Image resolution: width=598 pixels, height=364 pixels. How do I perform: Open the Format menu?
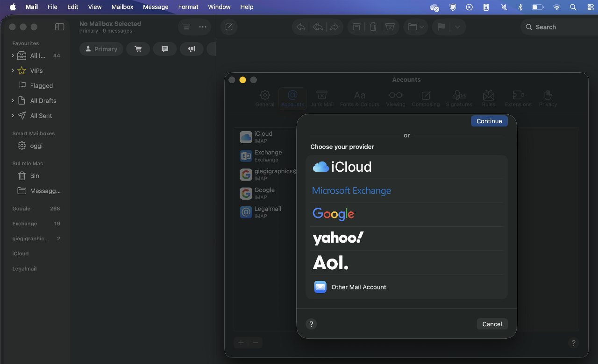point(188,7)
